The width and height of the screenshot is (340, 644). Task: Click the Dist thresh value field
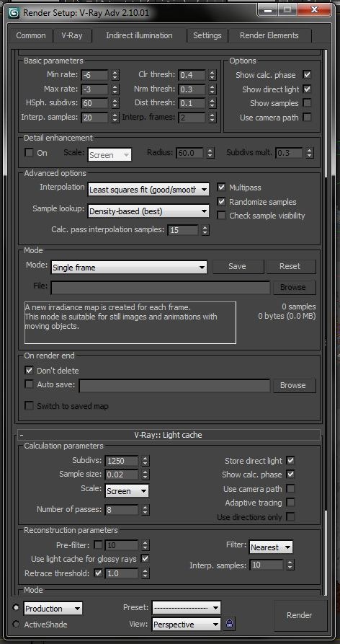[x=192, y=103]
